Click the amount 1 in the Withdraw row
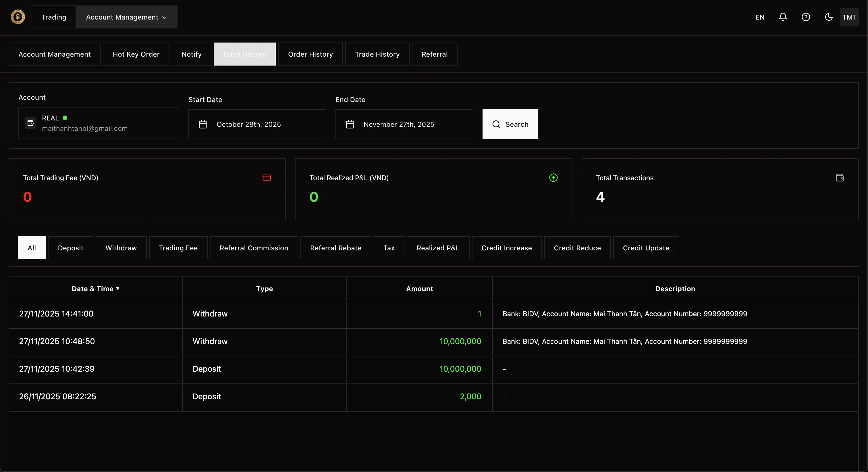Image resolution: width=868 pixels, height=472 pixels. point(479,314)
